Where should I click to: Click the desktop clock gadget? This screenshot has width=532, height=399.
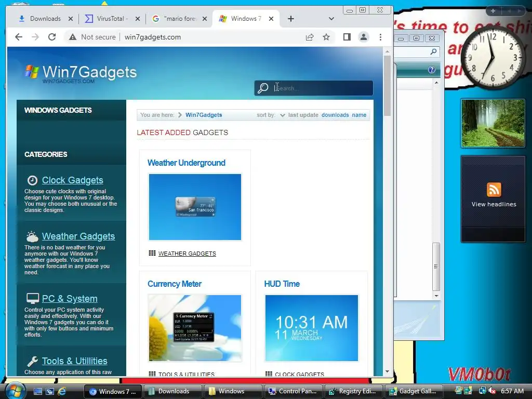(493, 58)
